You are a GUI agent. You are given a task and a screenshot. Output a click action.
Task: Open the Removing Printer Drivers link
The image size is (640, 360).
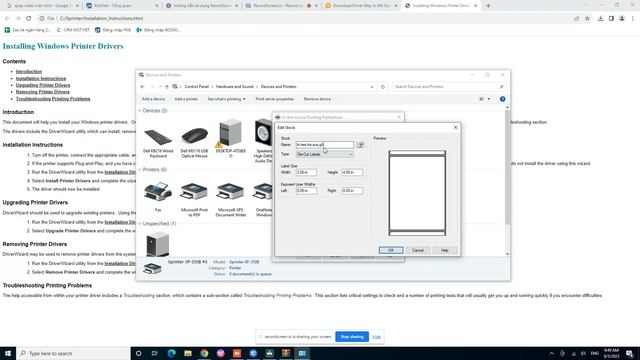click(42, 92)
